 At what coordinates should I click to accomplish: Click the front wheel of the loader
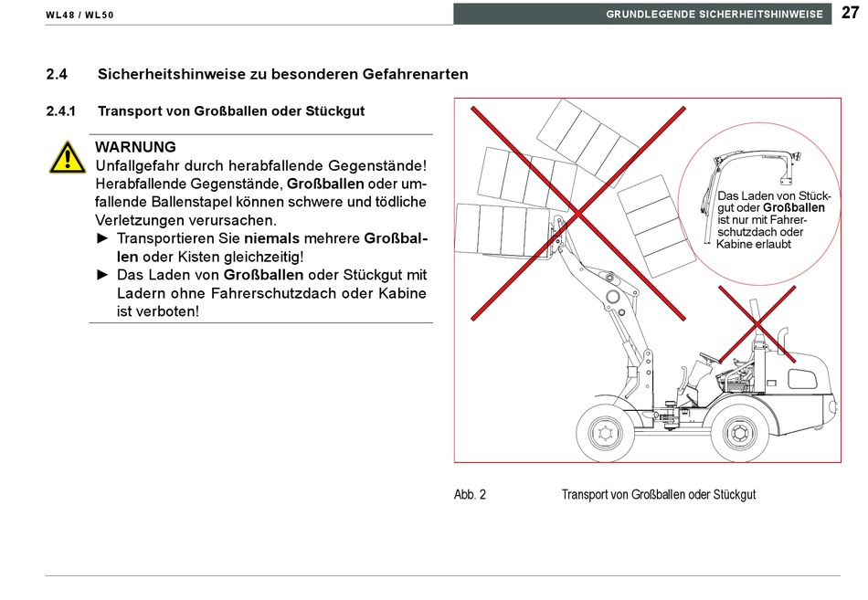[605, 433]
